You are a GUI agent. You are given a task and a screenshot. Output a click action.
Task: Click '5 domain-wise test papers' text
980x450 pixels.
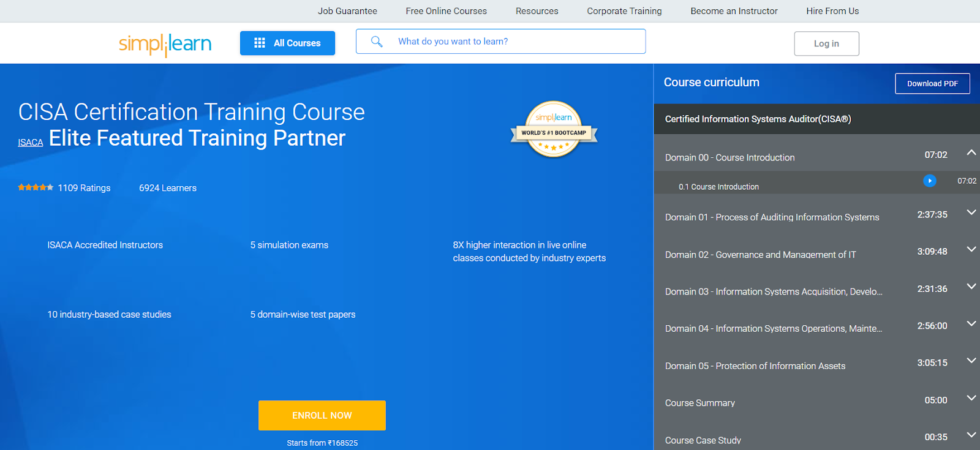coord(303,315)
